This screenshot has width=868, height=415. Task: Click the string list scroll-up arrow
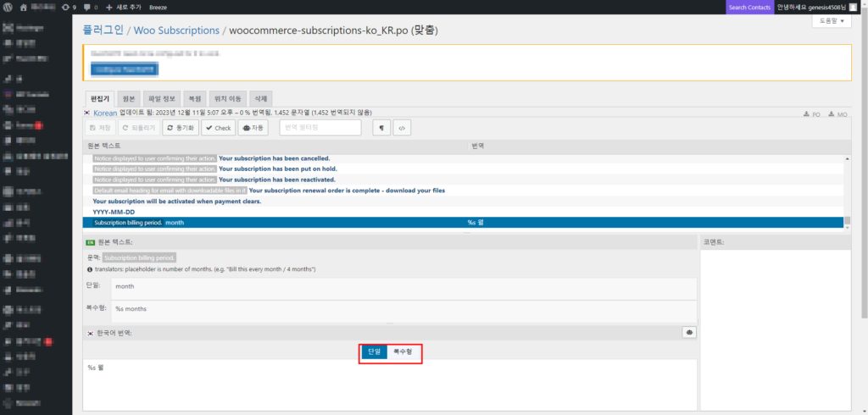(847, 159)
